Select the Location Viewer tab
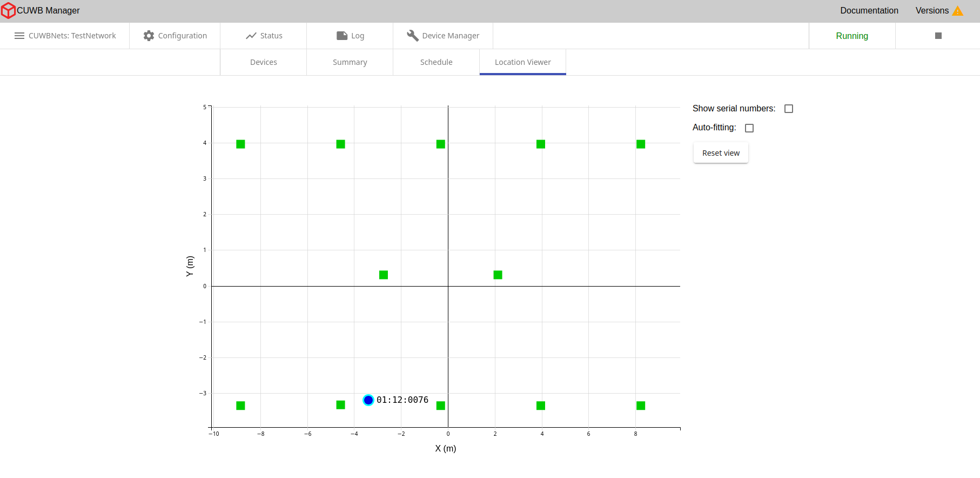Viewport: 980px width, 478px height. (523, 62)
